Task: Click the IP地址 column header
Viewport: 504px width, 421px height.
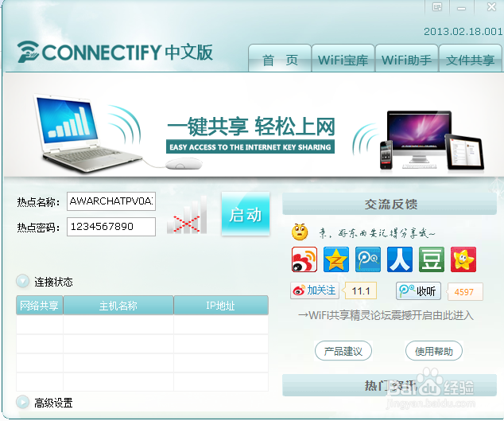Action: [221, 305]
